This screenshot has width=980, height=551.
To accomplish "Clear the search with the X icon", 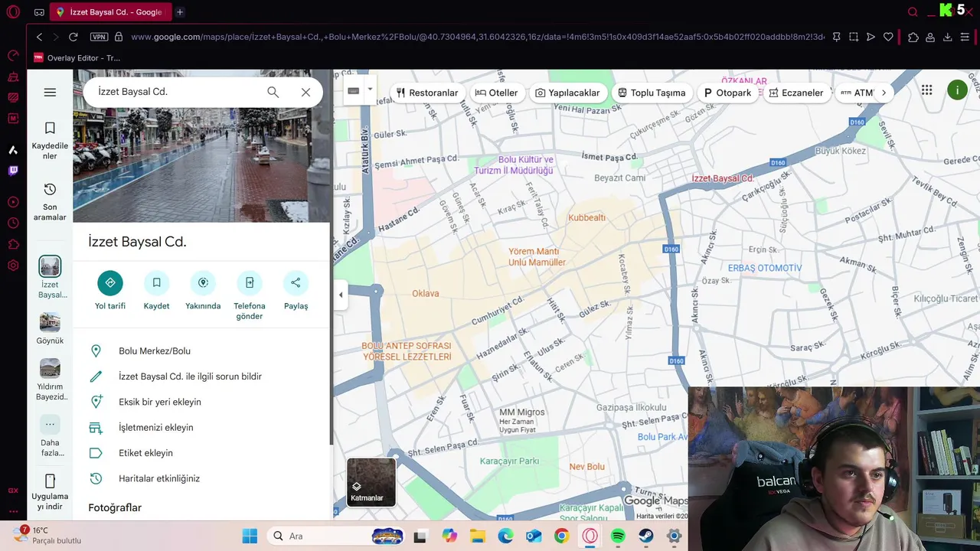I will pos(305,92).
